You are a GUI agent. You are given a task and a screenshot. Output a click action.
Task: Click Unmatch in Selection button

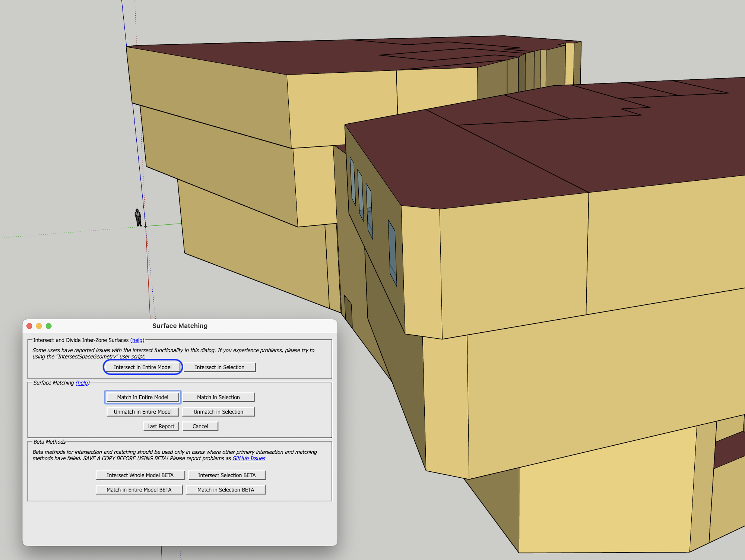pyautogui.click(x=218, y=412)
